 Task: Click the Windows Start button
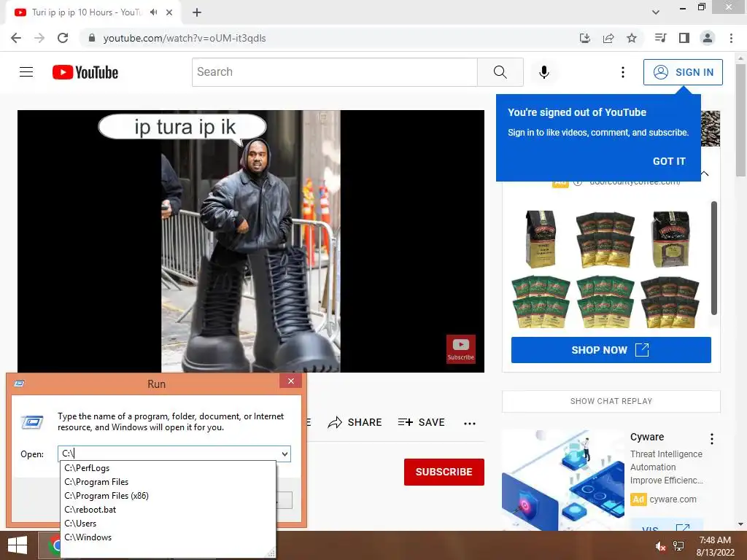18,545
